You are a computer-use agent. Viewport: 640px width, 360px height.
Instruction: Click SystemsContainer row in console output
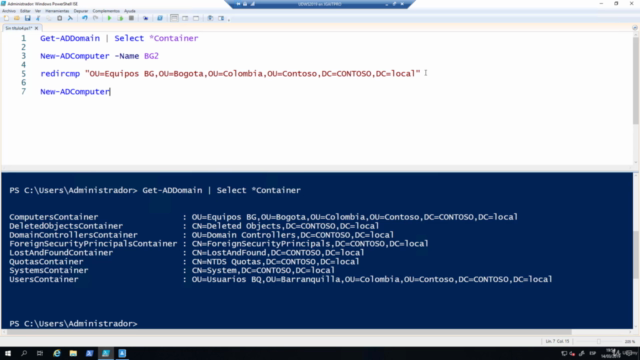point(172,270)
